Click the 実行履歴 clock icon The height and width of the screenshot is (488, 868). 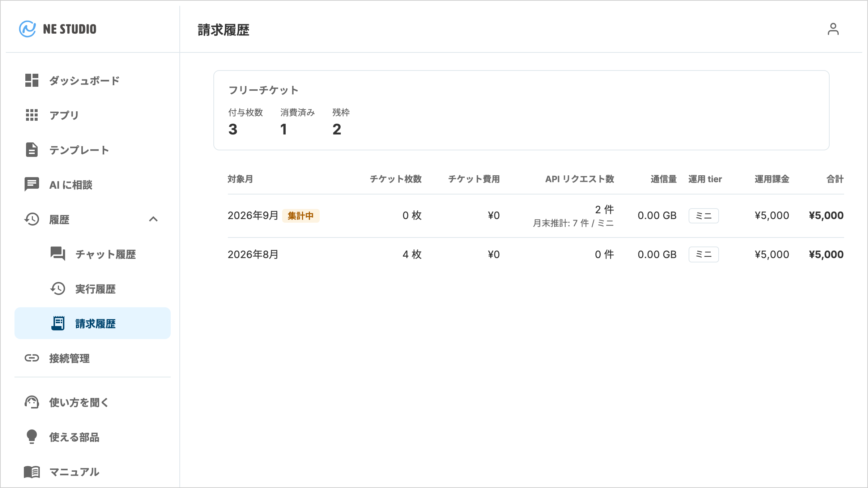58,288
